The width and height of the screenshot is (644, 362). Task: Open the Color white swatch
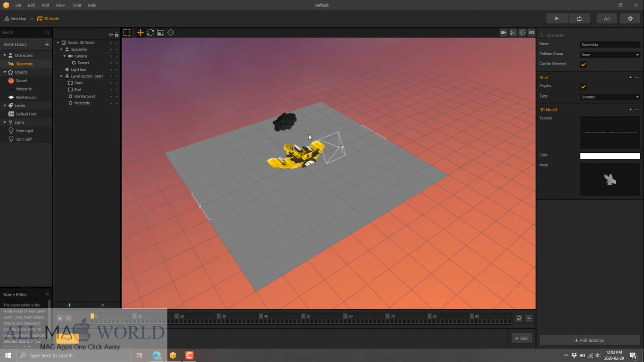tap(610, 156)
